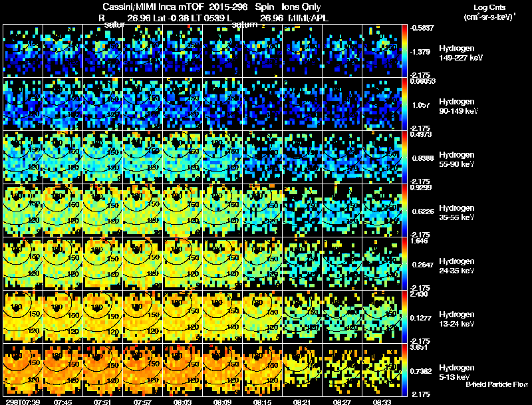Click the '08:27' time label
Image resolution: width=532 pixels, height=405 pixels.
[x=342, y=402]
